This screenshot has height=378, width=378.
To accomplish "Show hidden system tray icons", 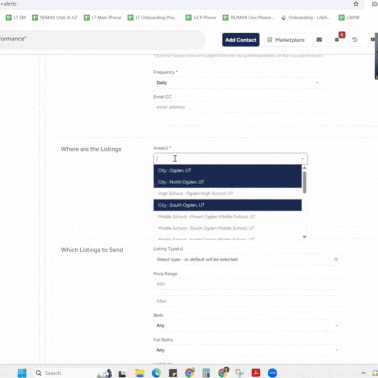I will 363,373.
